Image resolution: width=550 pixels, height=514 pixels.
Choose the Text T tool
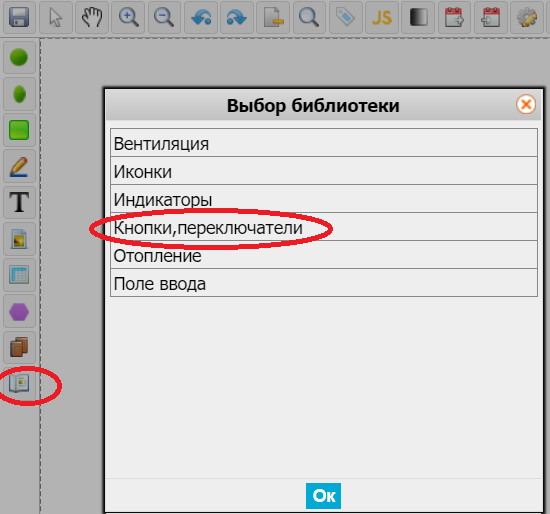click(x=19, y=202)
